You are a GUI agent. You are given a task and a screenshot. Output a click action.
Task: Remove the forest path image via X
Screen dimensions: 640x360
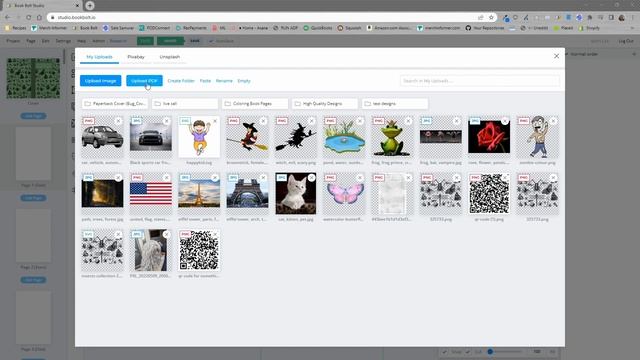[x=118, y=178]
